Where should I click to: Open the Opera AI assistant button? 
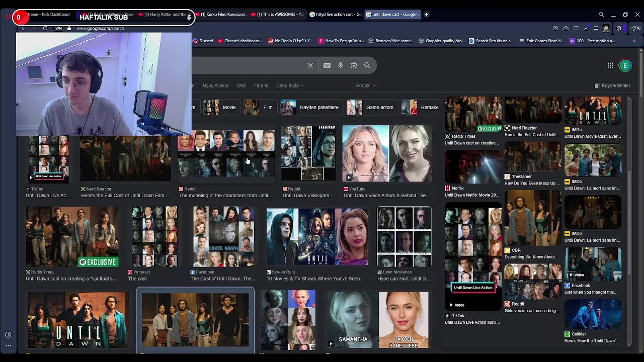[x=636, y=28]
